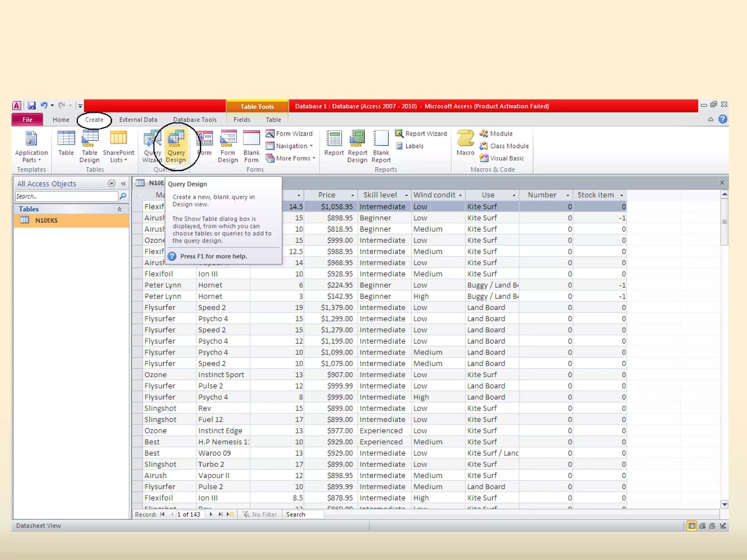Switch to Design view in status bar
Screen dimensions: 747x560
coord(723,526)
